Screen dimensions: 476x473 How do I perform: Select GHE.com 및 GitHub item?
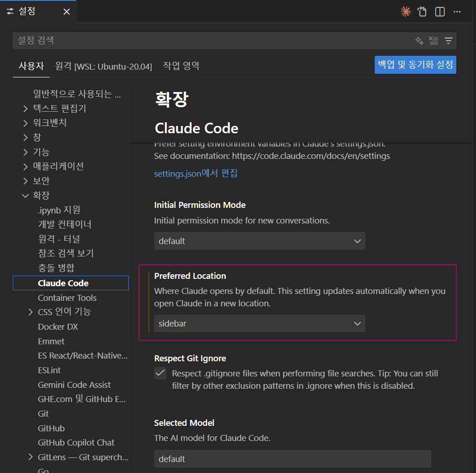(x=82, y=399)
